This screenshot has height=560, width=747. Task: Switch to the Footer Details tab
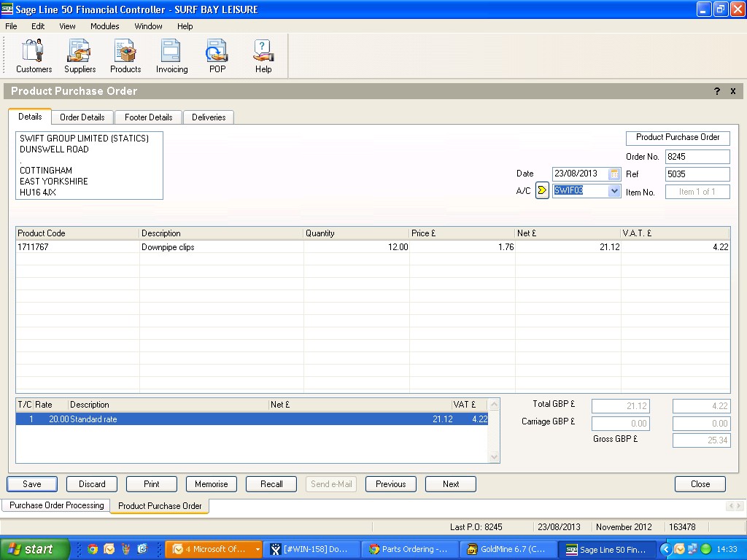pyautogui.click(x=149, y=117)
